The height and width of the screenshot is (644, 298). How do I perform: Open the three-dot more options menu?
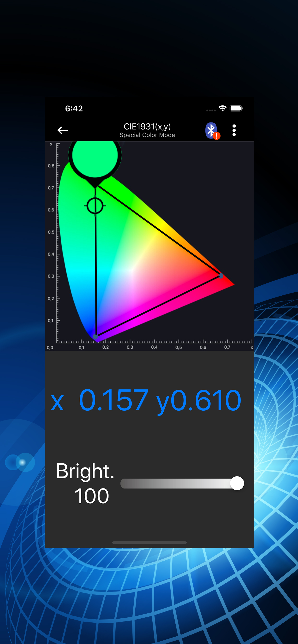234,130
